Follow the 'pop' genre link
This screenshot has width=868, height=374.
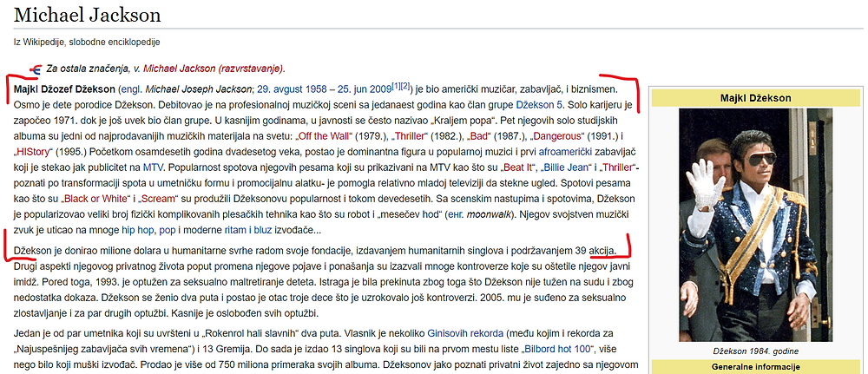168,230
